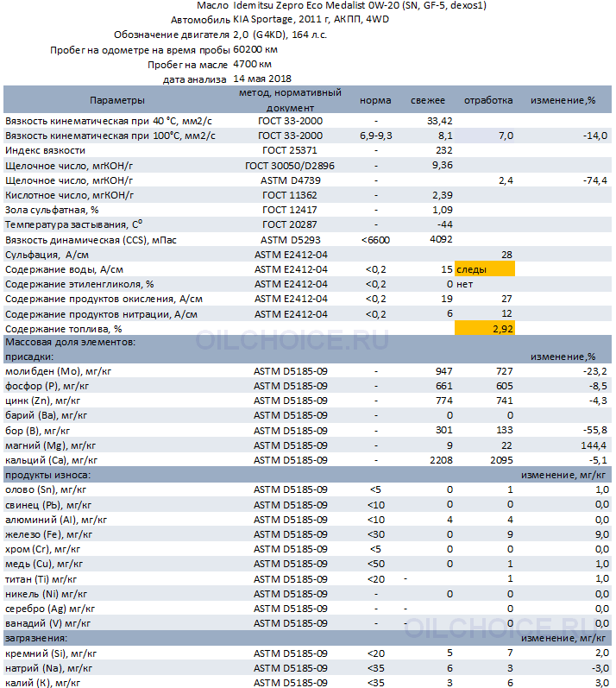Click silicon used value '7'
Image resolution: width=616 pixels, height=688 pixels.
(510, 653)
